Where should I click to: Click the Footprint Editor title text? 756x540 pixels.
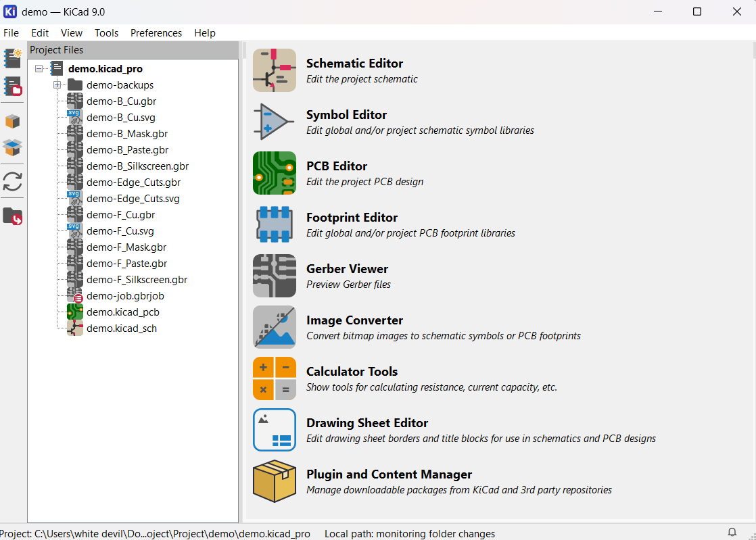352,218
